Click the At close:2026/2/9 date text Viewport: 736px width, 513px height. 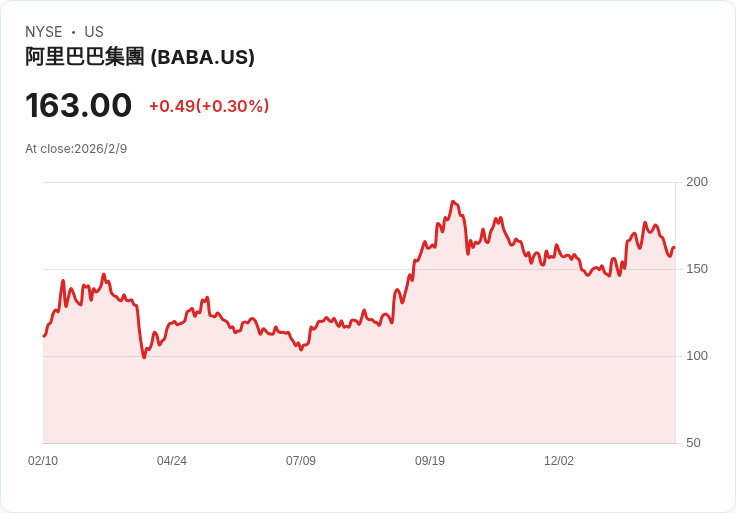point(76,149)
